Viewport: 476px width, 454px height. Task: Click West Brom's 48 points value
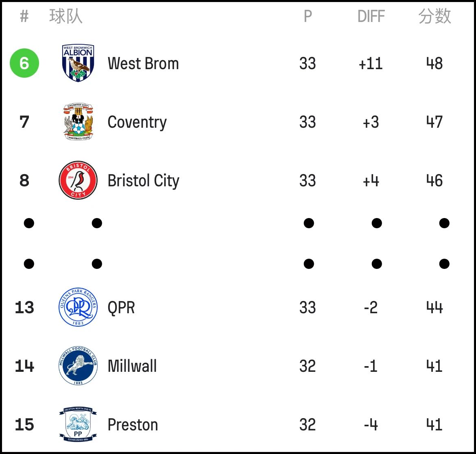435,63
